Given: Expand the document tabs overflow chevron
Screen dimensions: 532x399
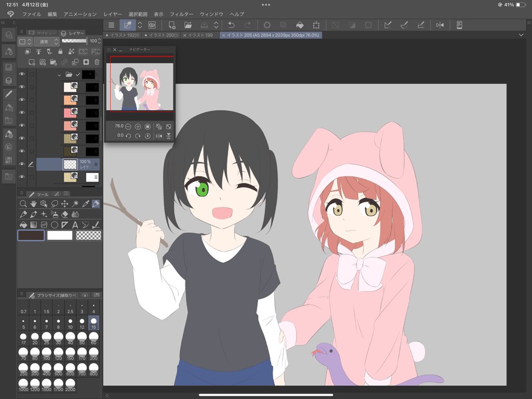Looking at the screenshot, I should pos(521,35).
